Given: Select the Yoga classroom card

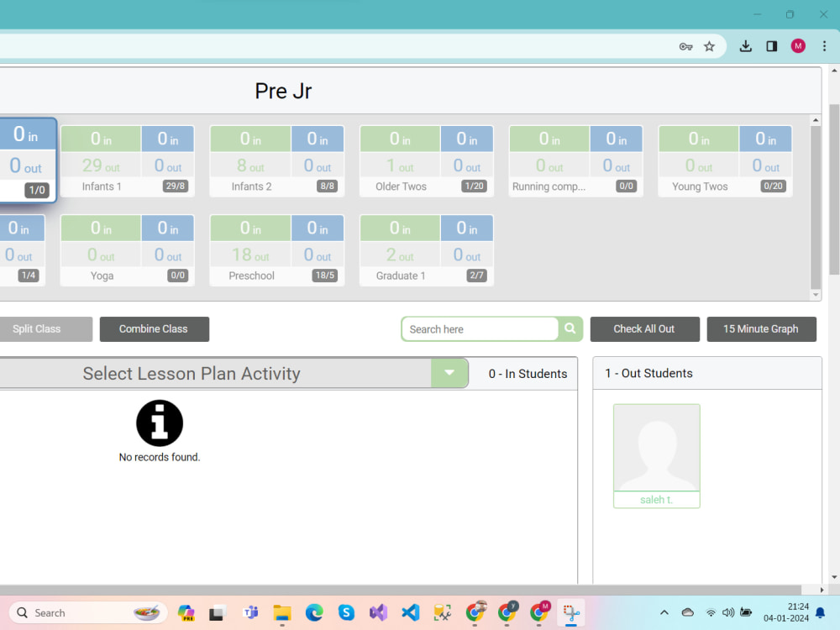Looking at the screenshot, I should 128,250.
